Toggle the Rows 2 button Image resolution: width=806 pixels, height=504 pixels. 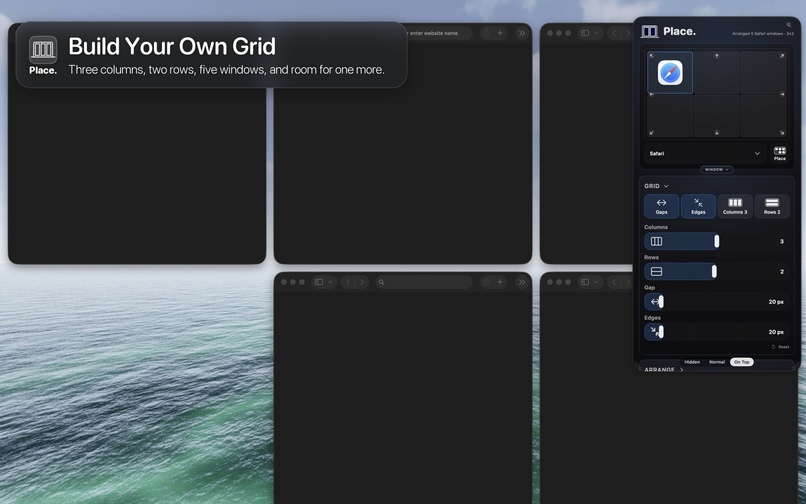coord(772,206)
